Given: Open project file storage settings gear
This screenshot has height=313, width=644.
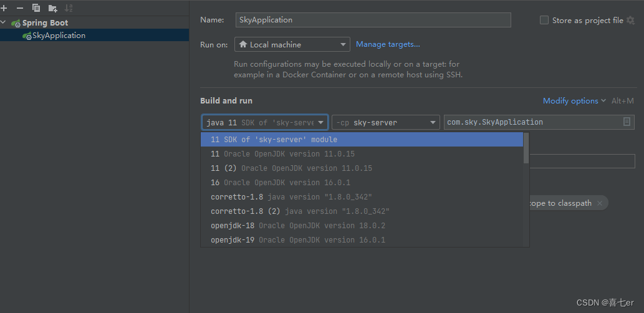Looking at the screenshot, I should click(630, 20).
